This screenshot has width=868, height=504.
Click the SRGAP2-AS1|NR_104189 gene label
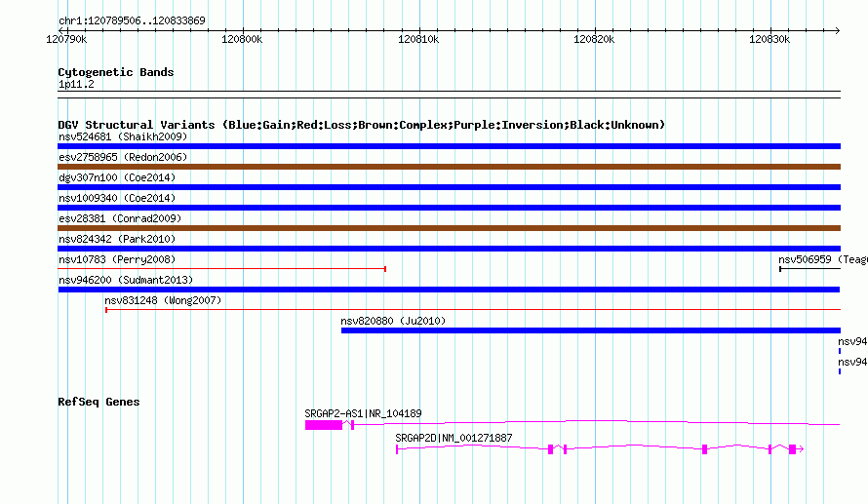[x=363, y=413]
